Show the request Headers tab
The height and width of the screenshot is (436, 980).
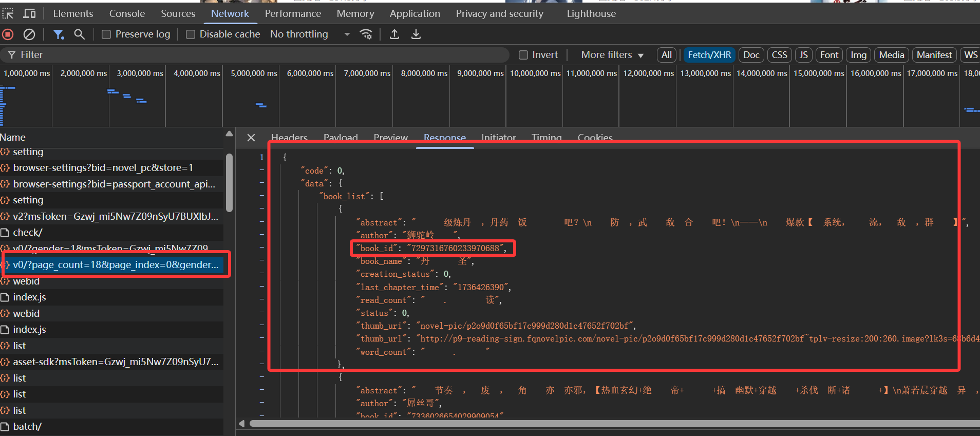click(290, 138)
